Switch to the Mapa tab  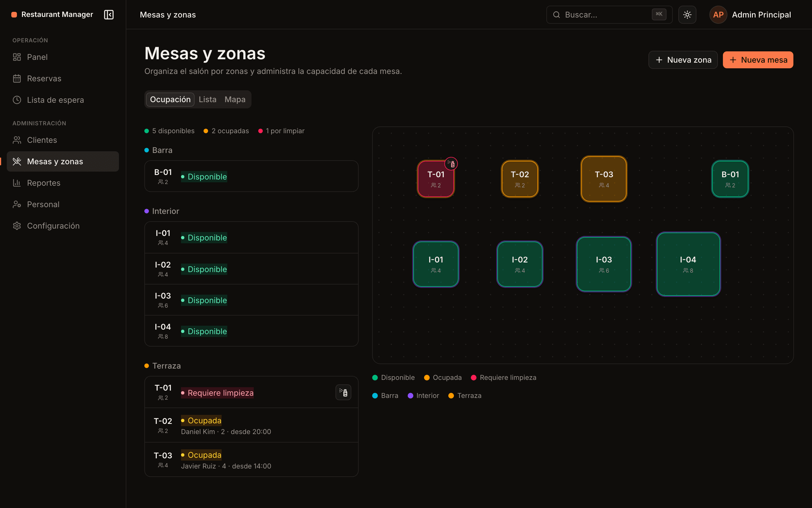(235, 99)
